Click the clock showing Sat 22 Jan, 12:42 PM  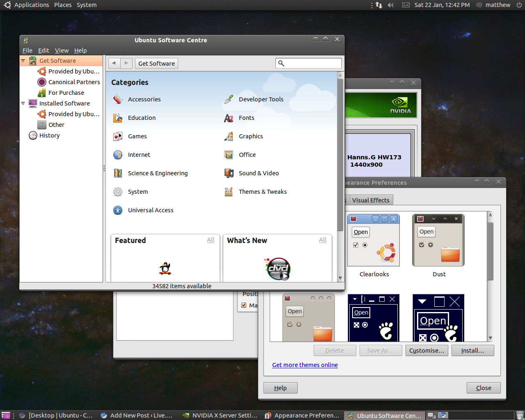[442, 5]
